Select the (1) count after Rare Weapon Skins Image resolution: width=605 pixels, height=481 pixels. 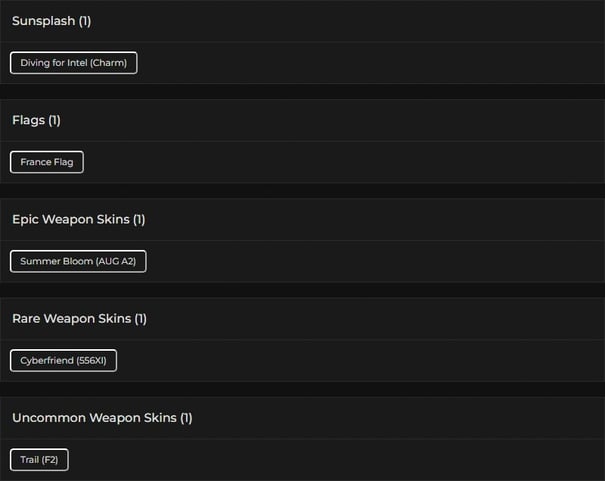click(x=140, y=318)
